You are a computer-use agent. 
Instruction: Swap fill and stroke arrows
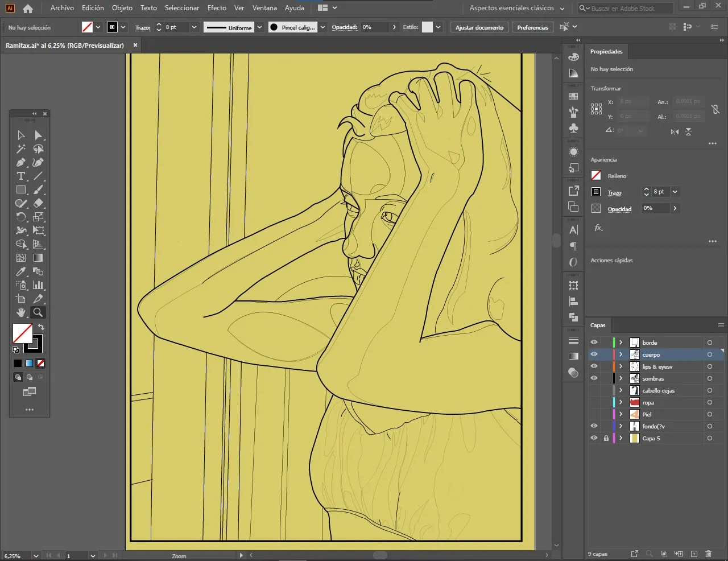pyautogui.click(x=41, y=327)
